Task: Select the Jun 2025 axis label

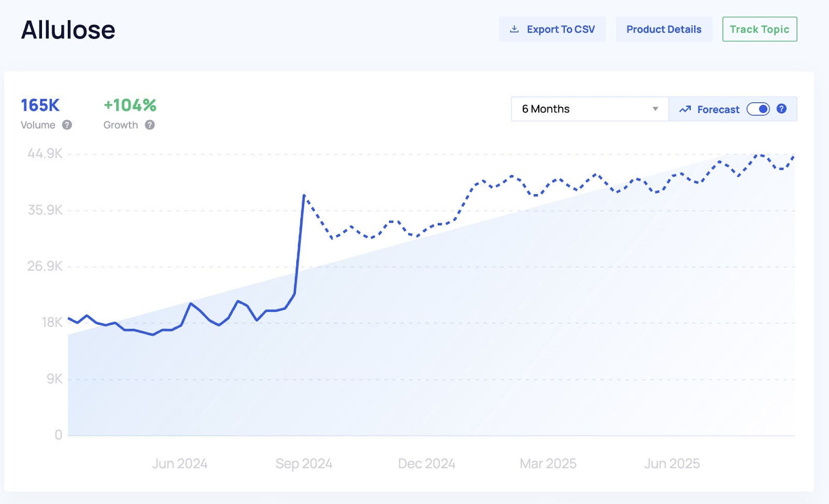Action: click(x=672, y=464)
